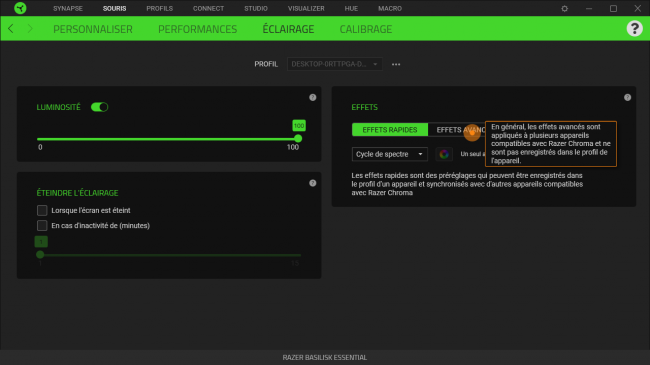Open the Studio menu item

click(256, 8)
